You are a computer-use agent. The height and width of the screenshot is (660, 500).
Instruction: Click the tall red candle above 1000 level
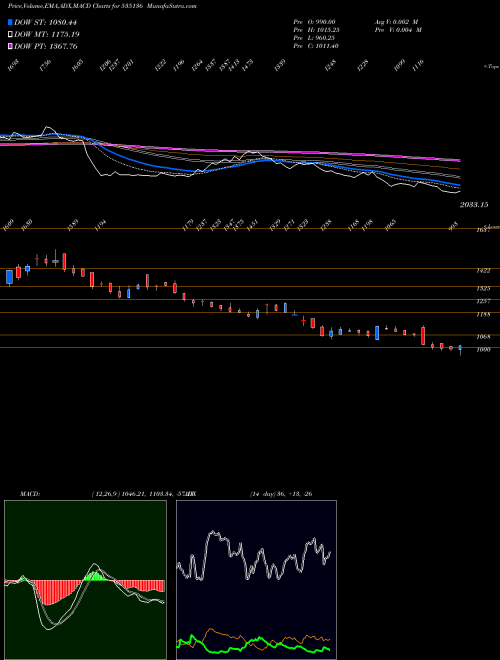coord(423,335)
